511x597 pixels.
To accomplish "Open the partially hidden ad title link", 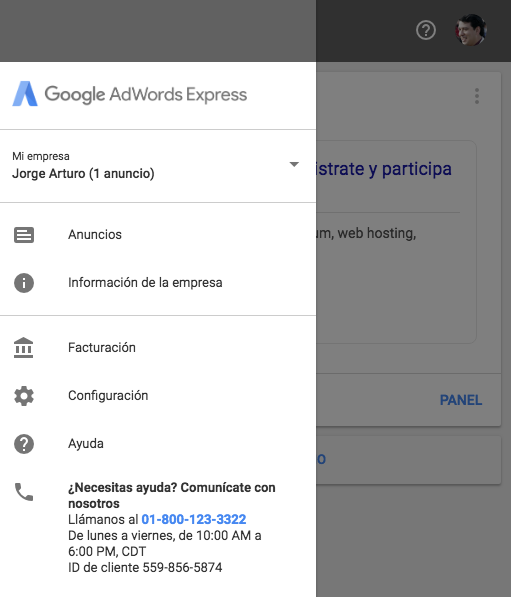I will (x=384, y=169).
